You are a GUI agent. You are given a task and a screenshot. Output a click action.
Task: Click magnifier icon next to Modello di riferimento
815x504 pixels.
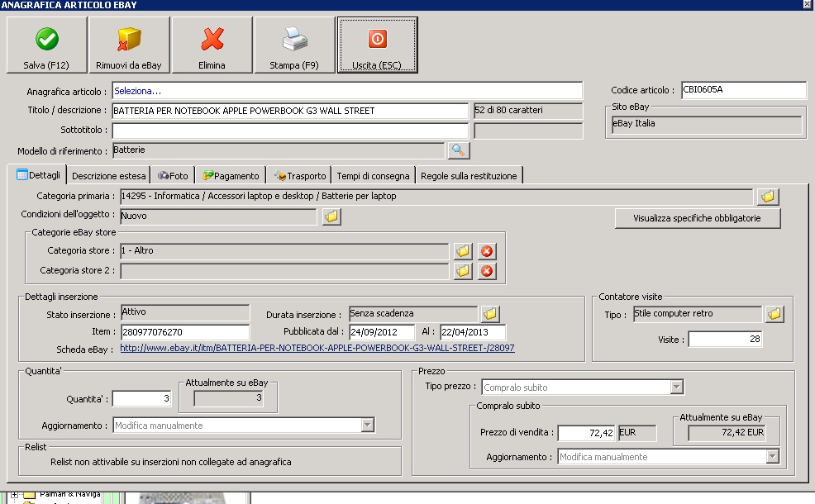458,150
